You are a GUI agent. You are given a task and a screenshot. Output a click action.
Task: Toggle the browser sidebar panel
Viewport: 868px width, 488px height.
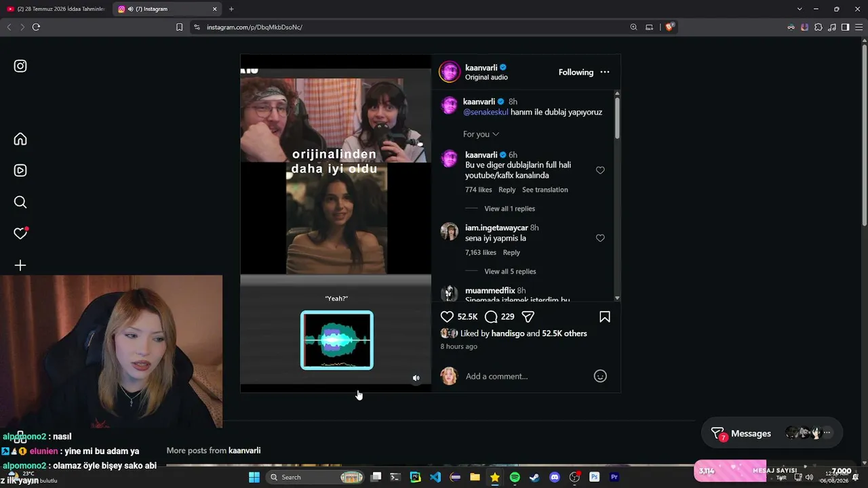pos(845,27)
